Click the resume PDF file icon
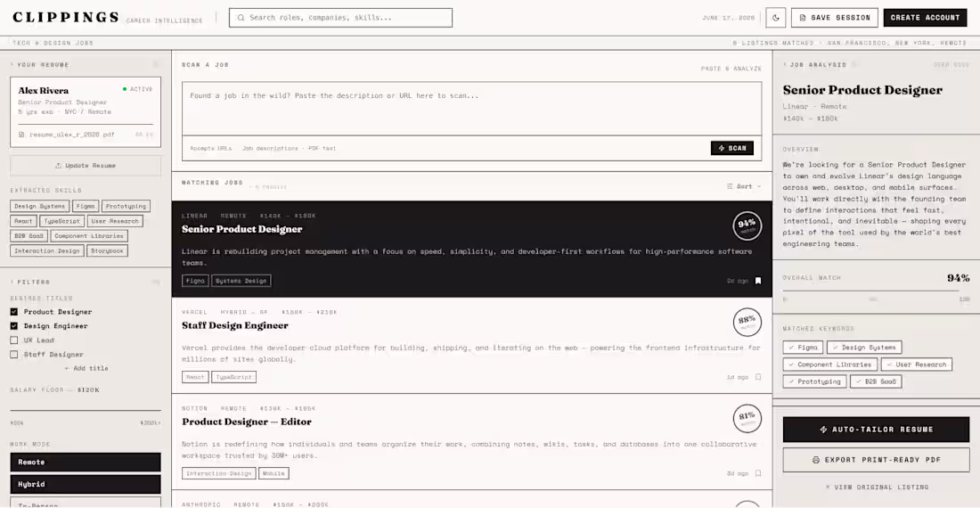Viewport: 980px width, 508px height. pos(22,135)
